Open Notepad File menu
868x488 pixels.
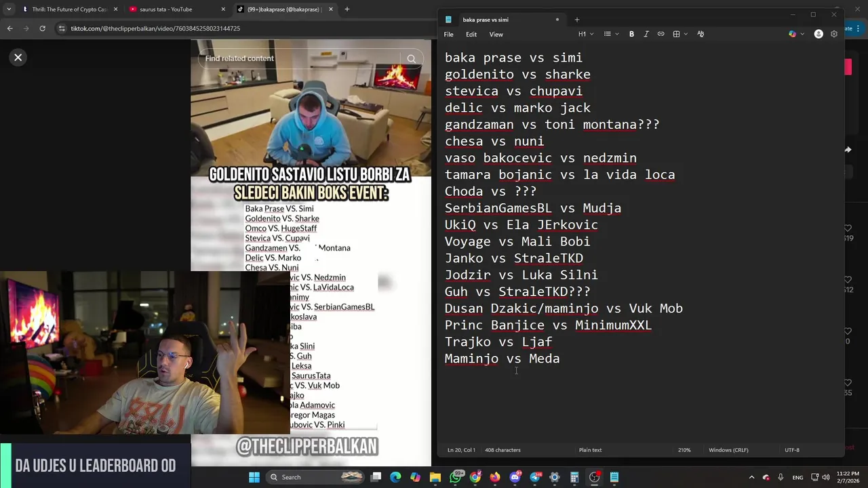pyautogui.click(x=449, y=34)
